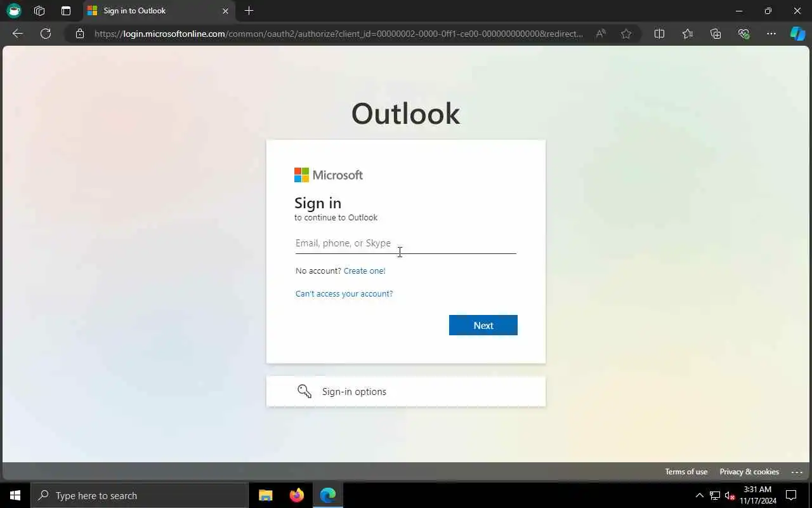Click the muted volume tray icon
Viewport: 812px width, 508px height.
point(730,495)
